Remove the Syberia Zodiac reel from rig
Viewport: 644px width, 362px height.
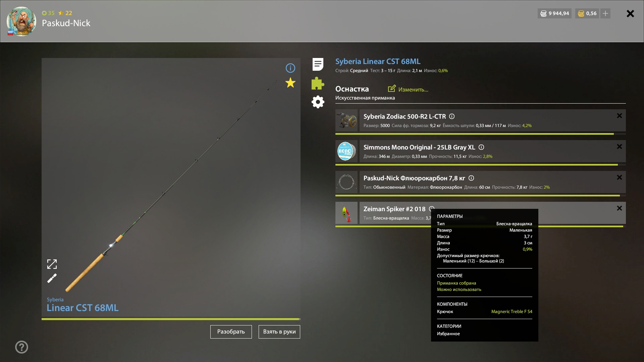620,116
